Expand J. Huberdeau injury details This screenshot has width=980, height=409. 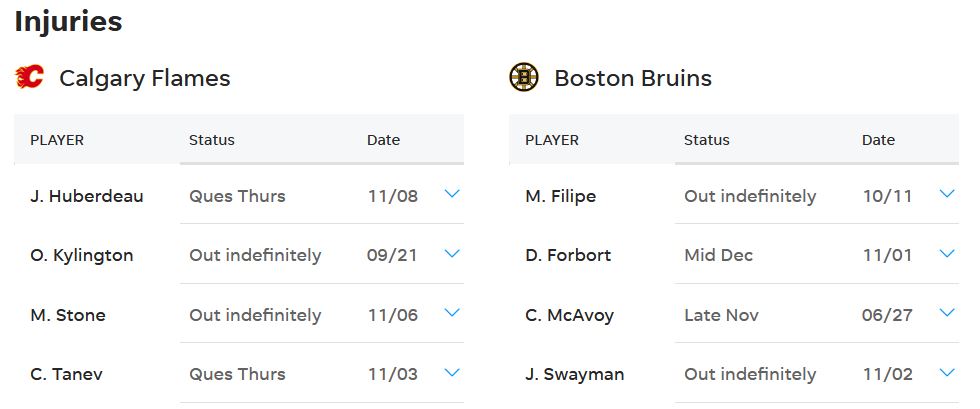point(452,194)
